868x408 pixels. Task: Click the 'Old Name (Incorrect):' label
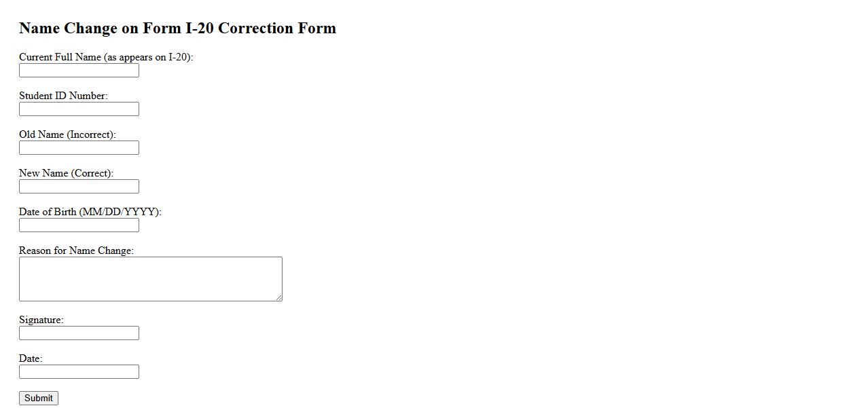67,134
